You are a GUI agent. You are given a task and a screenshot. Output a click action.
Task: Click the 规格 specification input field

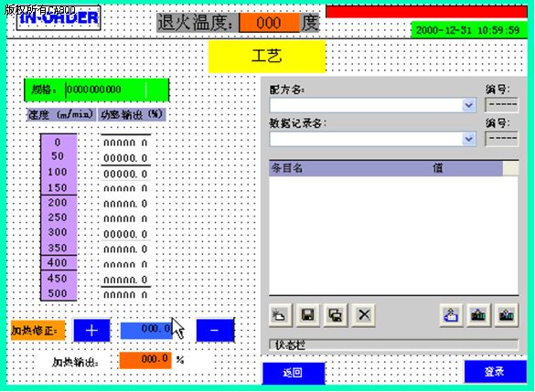coord(106,90)
